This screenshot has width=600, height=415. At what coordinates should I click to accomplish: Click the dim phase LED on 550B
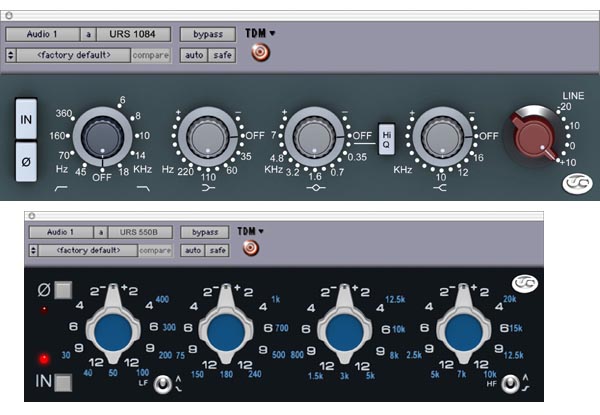tap(44, 309)
